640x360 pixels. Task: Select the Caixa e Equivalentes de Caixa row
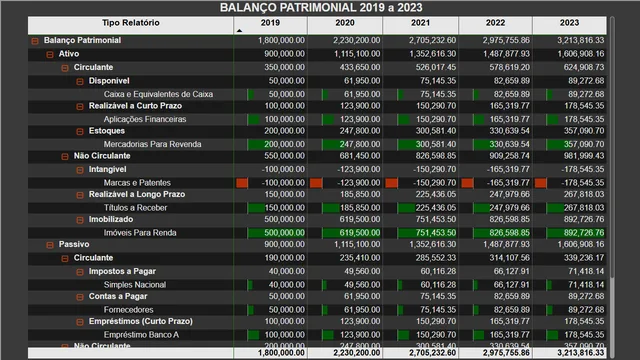click(317, 94)
